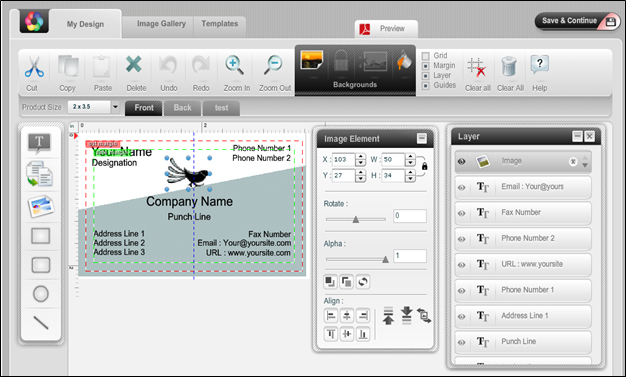Click the Clear All trash can
The width and height of the screenshot is (626, 377).
coord(509,66)
